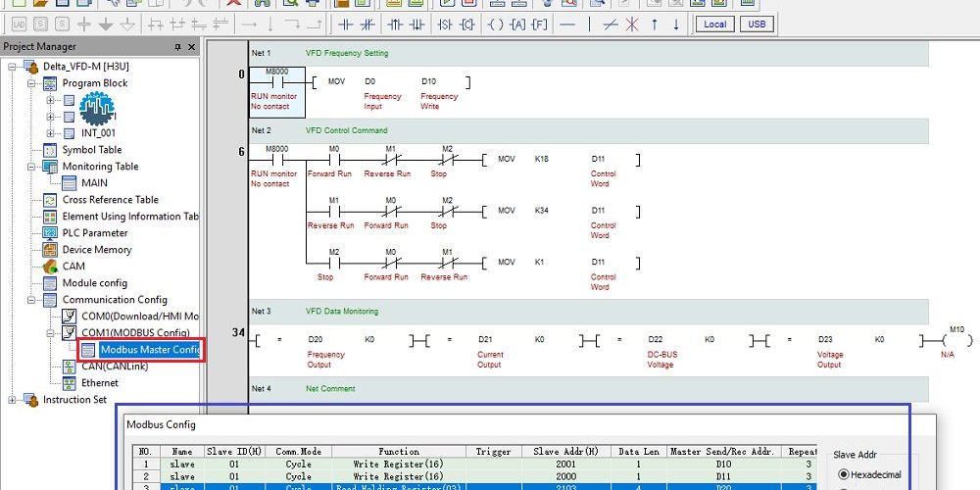Viewport: 980px width, 490px height.
Task: Click the USB connection button
Action: click(757, 24)
